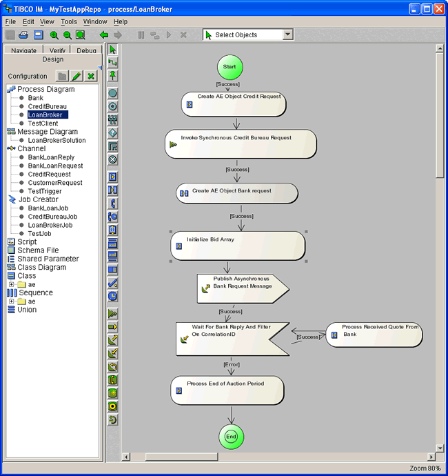Screen dimensions: 448x476
Task: Select LoanBrokerSolution message diagram
Action: [57, 141]
